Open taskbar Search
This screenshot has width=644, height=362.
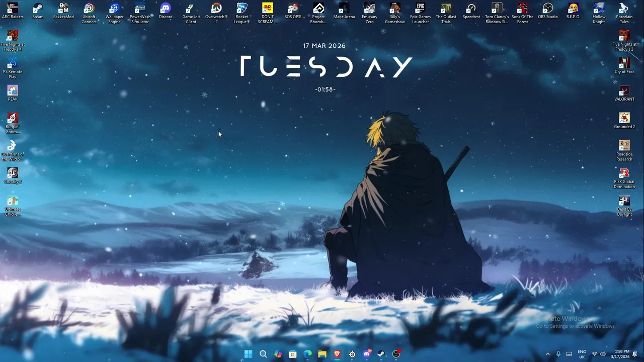(x=263, y=354)
